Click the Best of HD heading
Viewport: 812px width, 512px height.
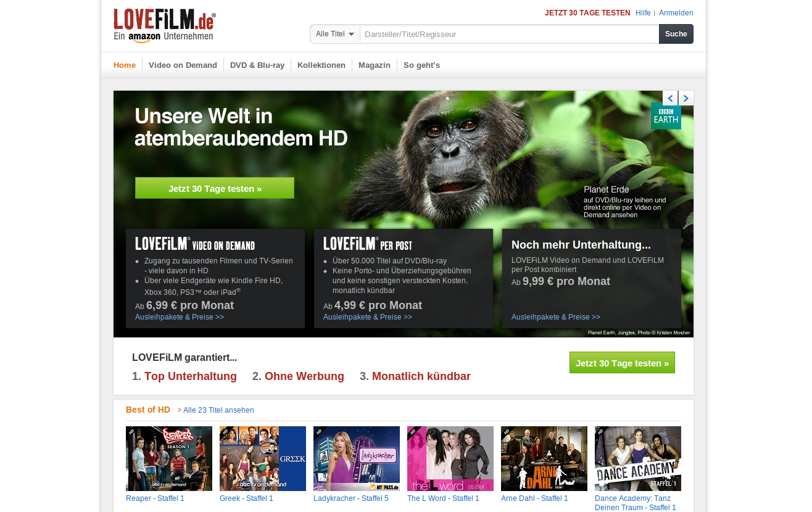pyautogui.click(x=148, y=410)
